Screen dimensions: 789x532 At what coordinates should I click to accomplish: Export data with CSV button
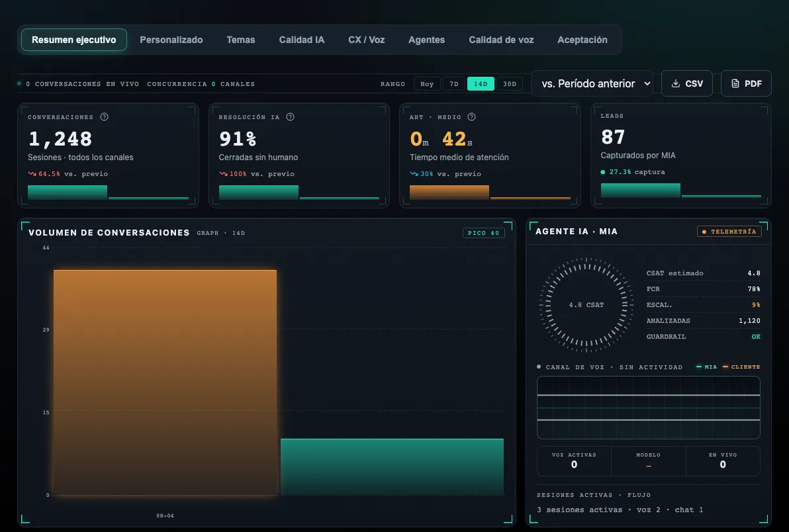coord(687,83)
